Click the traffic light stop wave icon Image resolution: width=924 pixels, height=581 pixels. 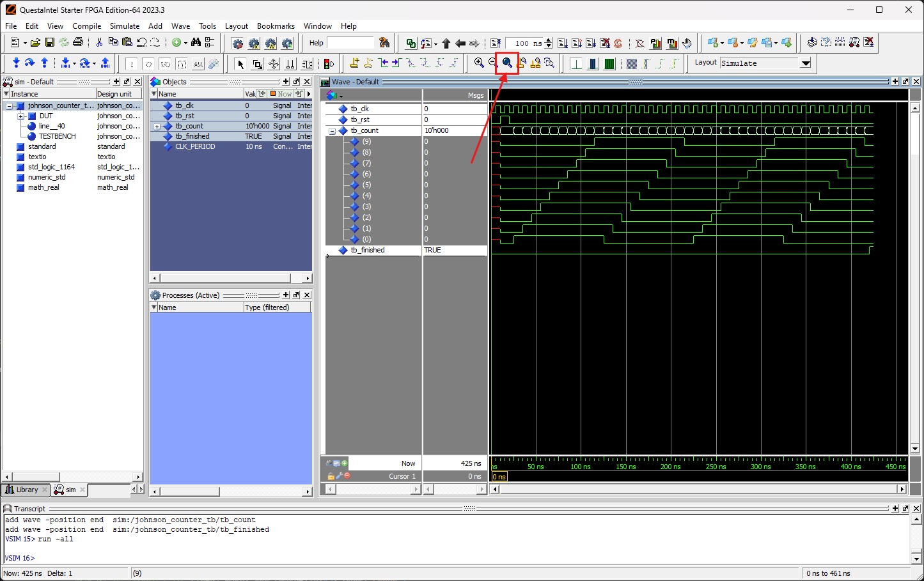point(329,63)
